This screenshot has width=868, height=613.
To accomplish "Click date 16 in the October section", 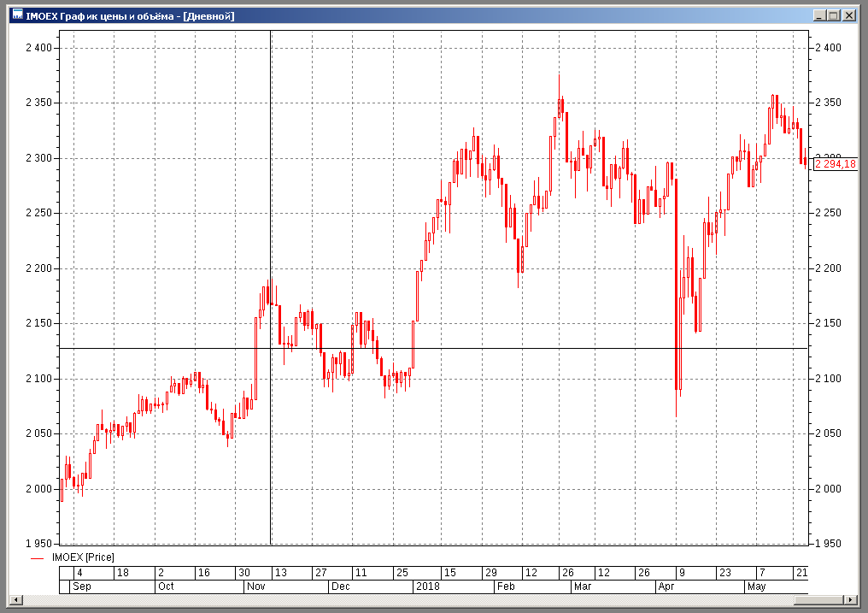I will pyautogui.click(x=203, y=573).
